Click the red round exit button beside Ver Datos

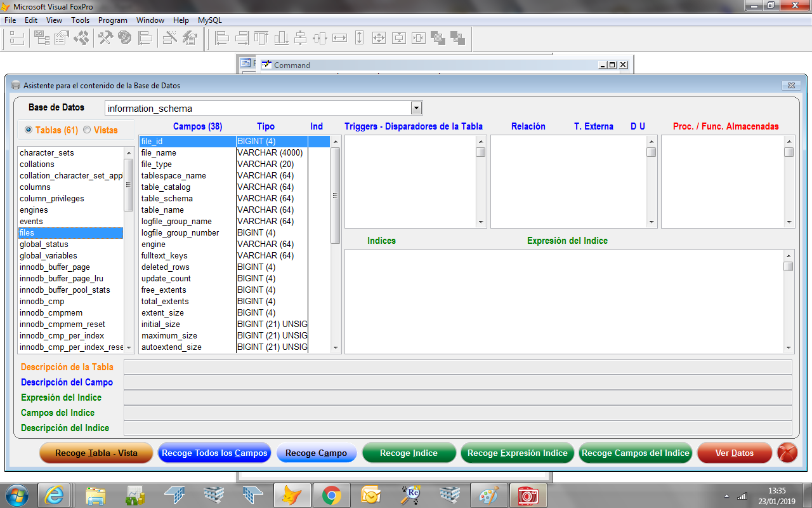point(787,453)
